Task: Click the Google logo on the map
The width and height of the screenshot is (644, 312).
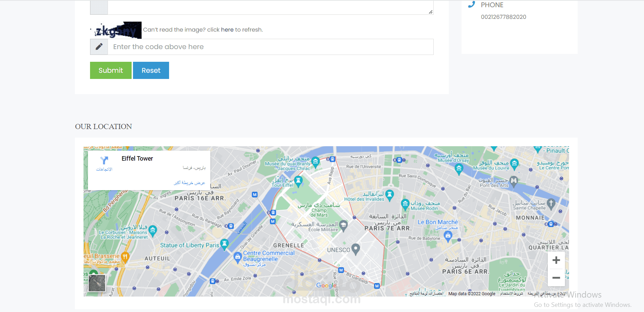Action: pos(326,286)
